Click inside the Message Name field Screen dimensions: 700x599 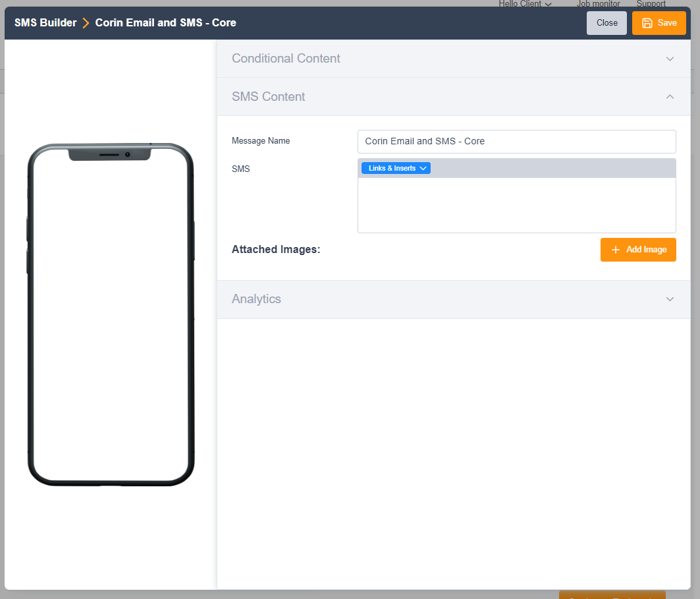516,141
